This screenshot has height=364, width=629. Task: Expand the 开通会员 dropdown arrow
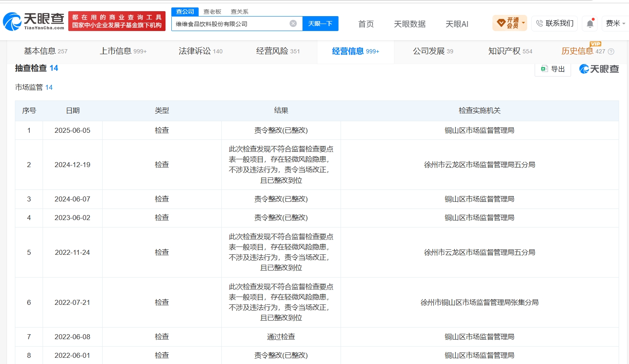523,23
